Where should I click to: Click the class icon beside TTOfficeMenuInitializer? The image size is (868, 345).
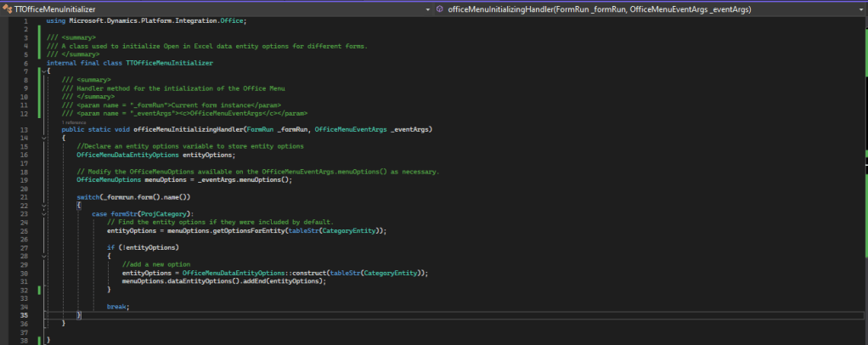(8, 8)
